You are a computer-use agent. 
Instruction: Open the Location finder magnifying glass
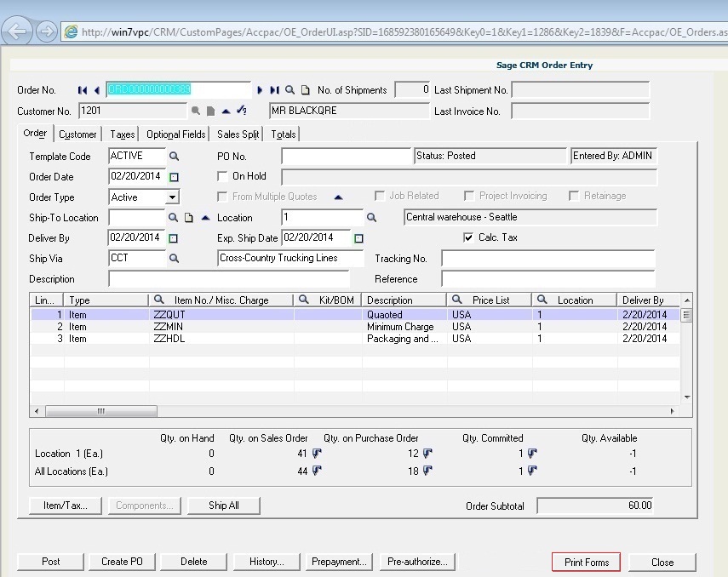370,218
